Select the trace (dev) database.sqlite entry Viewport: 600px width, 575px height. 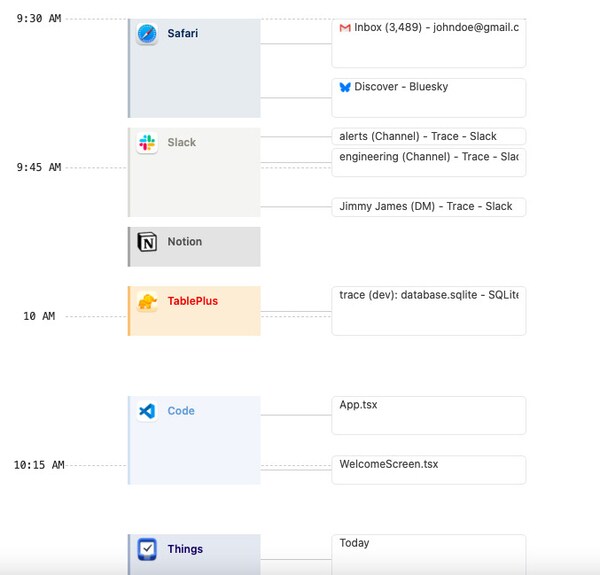tap(428, 310)
